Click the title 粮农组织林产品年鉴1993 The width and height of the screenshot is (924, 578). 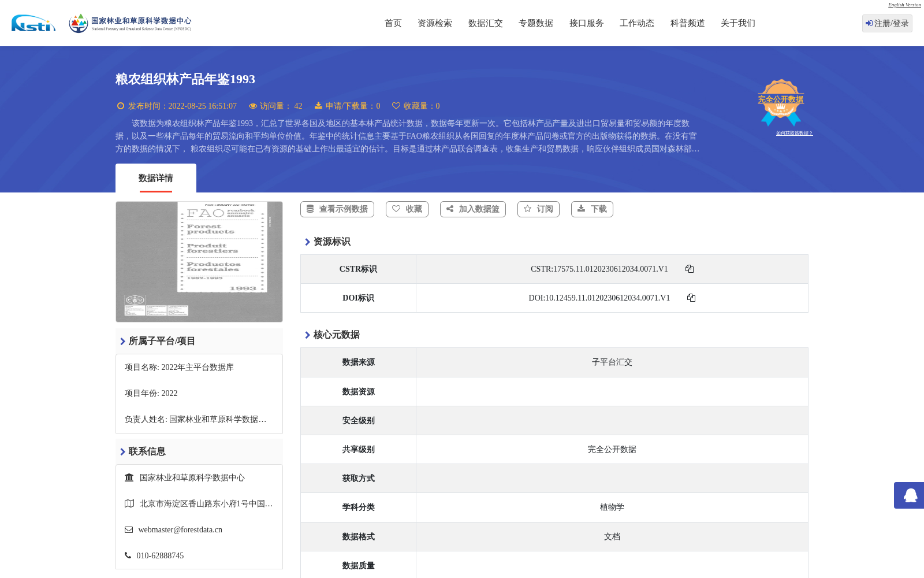185,79
